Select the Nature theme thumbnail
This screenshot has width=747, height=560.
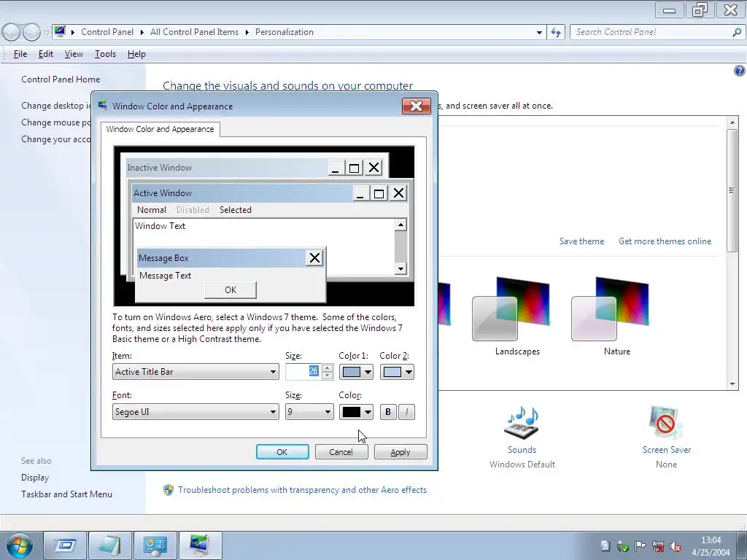click(611, 309)
